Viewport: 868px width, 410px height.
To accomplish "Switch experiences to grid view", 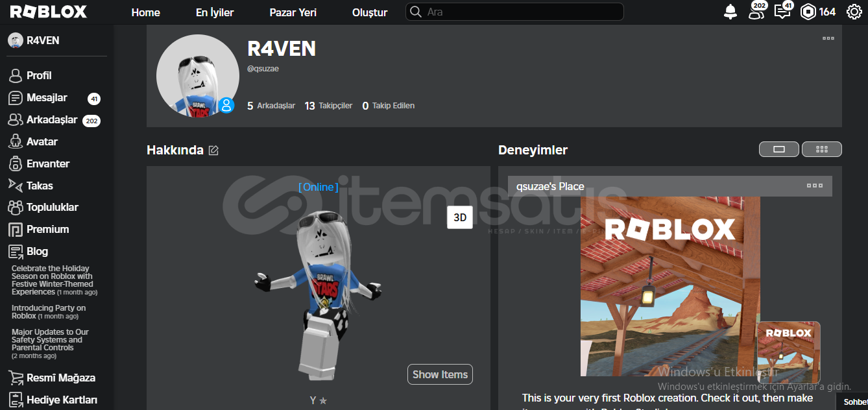I will 822,149.
